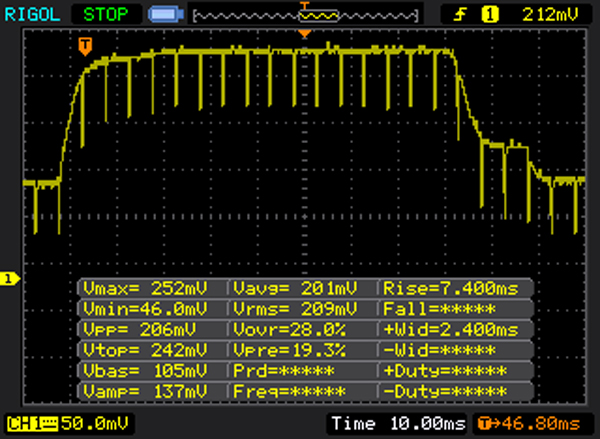Screen dimensions: 600x439
Task: Click the Vmax= 252mV measurement
Action: 145,288
